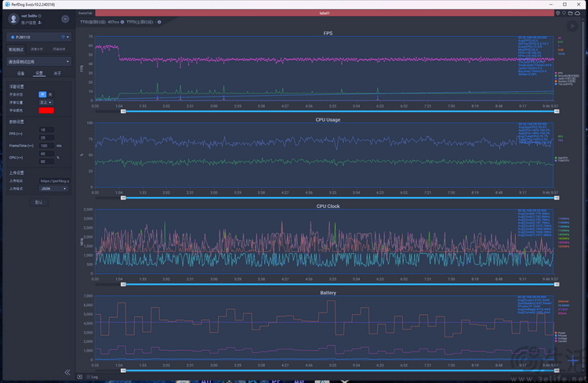Switch floating window state to 开 (on)
This screenshot has height=383, width=588.
(x=42, y=94)
